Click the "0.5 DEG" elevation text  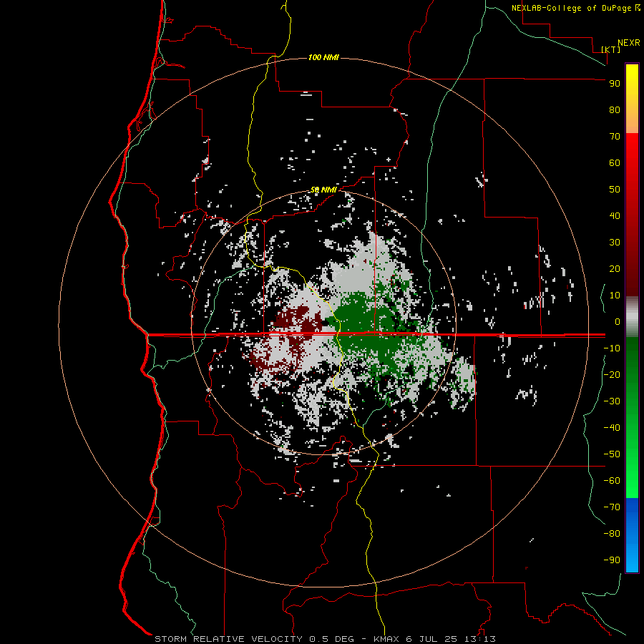pos(331,639)
